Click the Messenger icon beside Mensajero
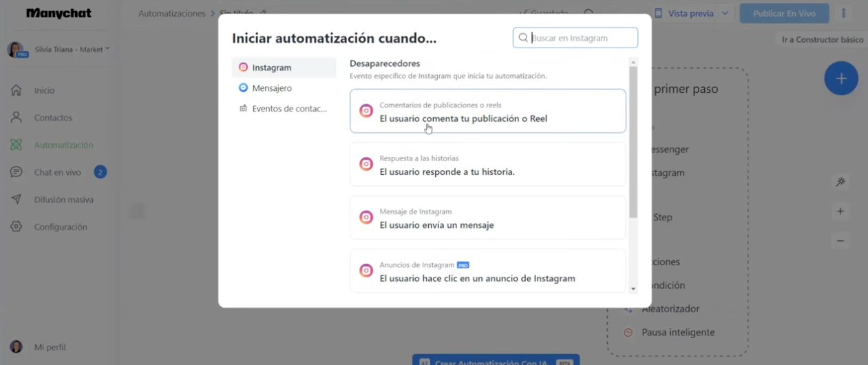The height and width of the screenshot is (365, 868). click(243, 88)
